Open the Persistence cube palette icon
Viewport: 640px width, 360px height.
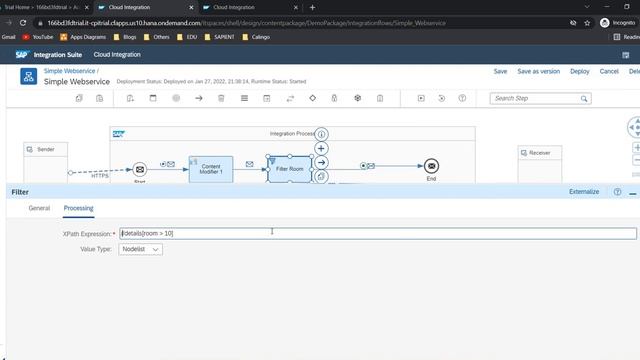pos(358,98)
